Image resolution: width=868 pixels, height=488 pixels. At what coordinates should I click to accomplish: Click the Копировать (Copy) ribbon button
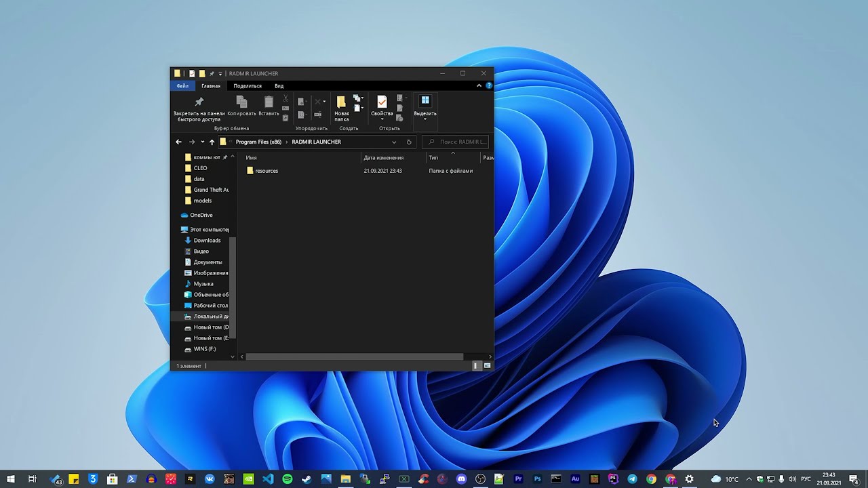click(241, 106)
